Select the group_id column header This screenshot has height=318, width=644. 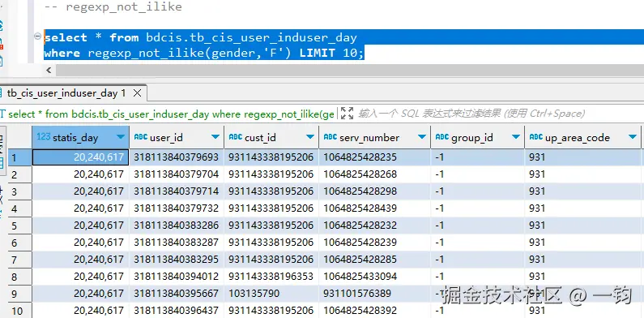[478, 137]
